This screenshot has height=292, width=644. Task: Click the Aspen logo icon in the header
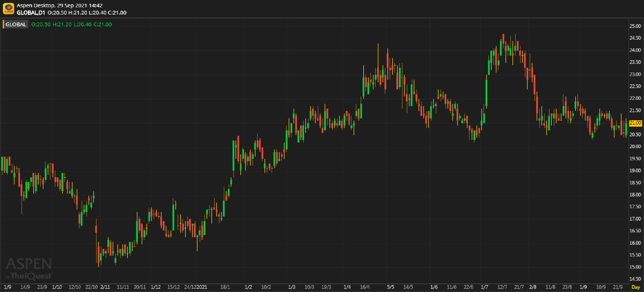(x=8, y=8)
